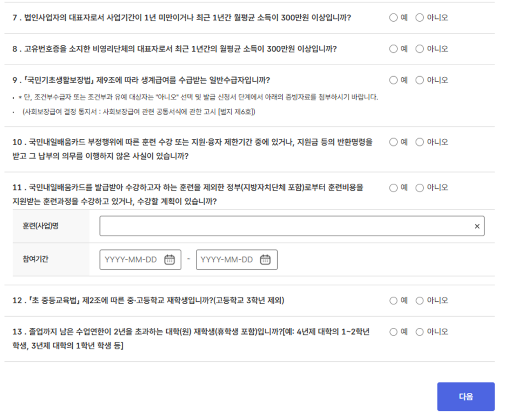Click the 참여기간 label

pos(36,259)
